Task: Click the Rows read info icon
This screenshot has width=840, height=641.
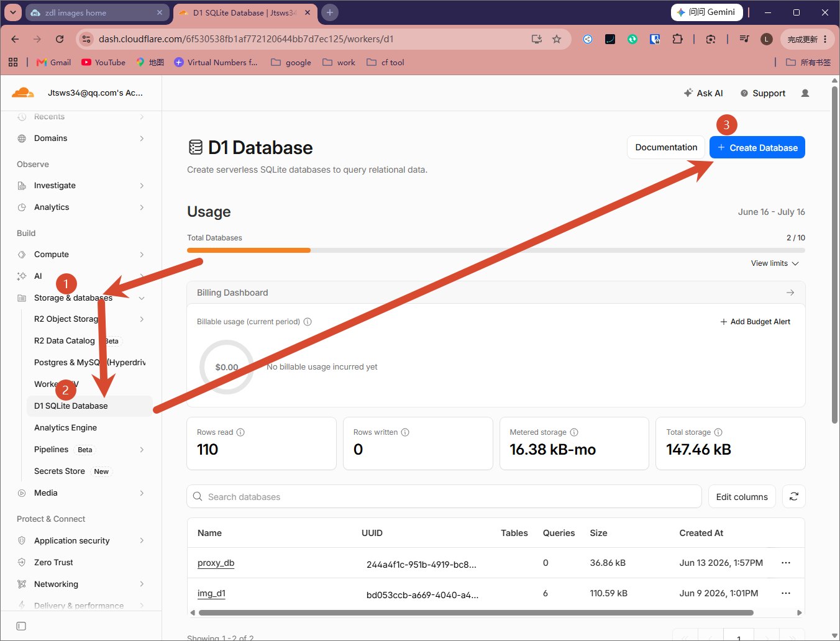Action: coord(240,432)
